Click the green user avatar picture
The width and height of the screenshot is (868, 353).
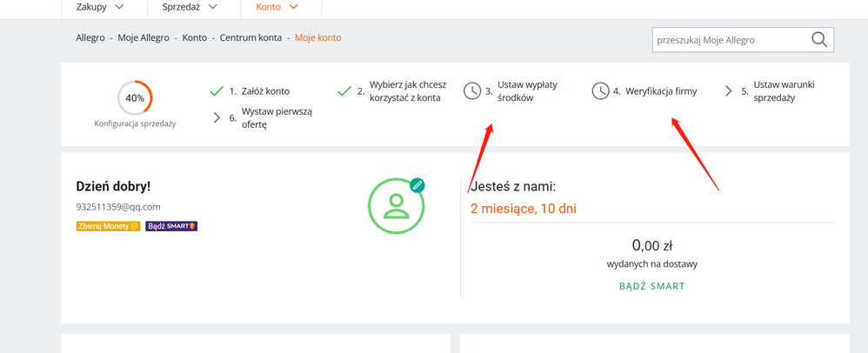tap(397, 206)
